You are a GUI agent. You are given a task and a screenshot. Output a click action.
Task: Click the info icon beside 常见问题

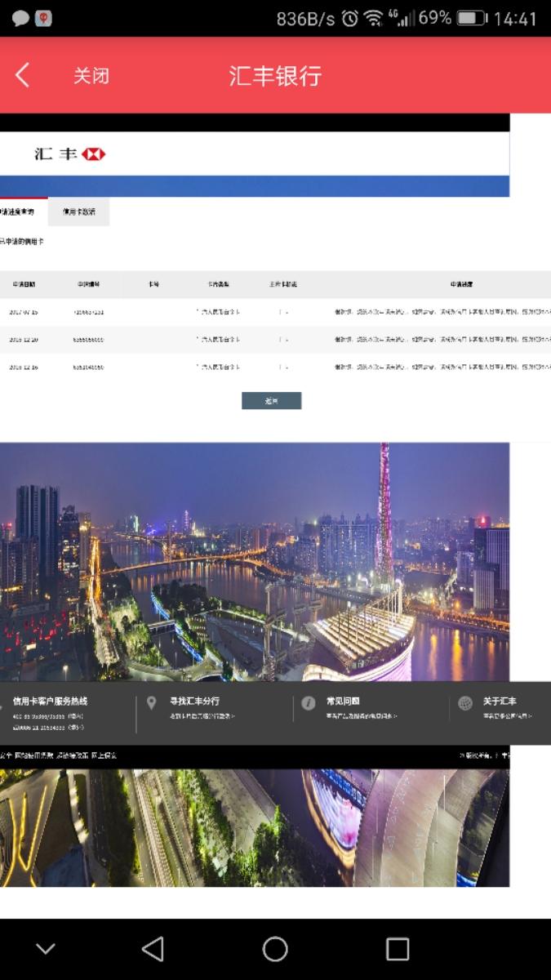point(308,703)
